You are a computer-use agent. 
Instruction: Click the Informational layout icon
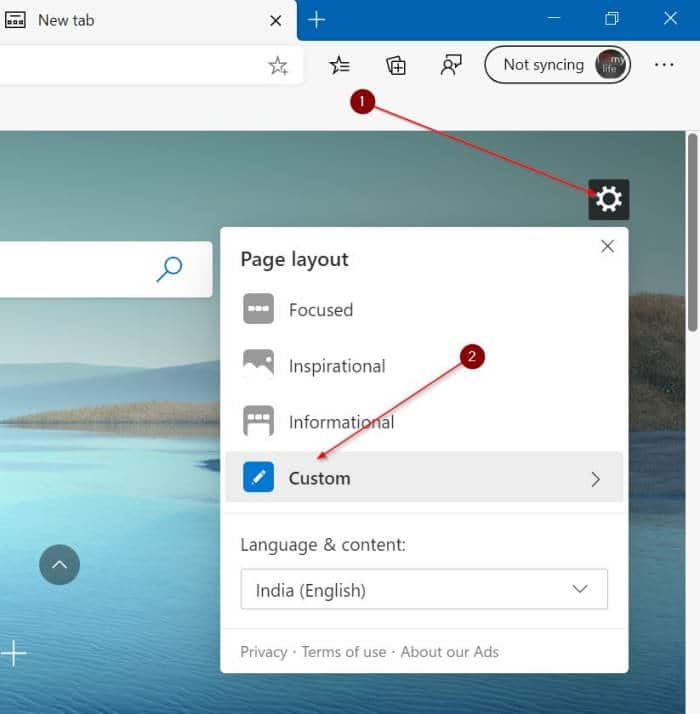tap(258, 421)
